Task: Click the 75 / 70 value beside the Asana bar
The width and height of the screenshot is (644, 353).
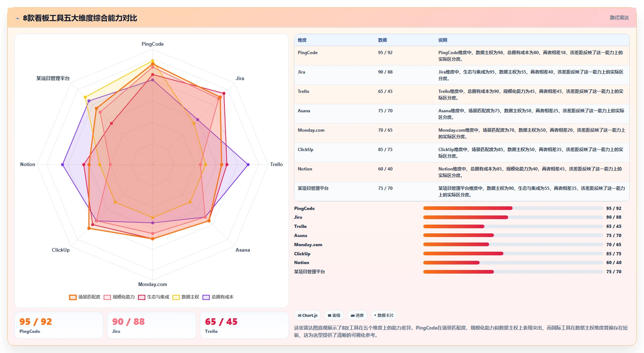Action: pos(614,236)
